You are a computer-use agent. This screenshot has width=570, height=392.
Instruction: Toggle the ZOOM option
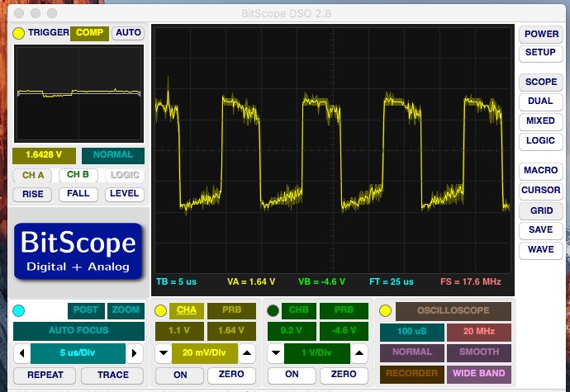coord(126,310)
